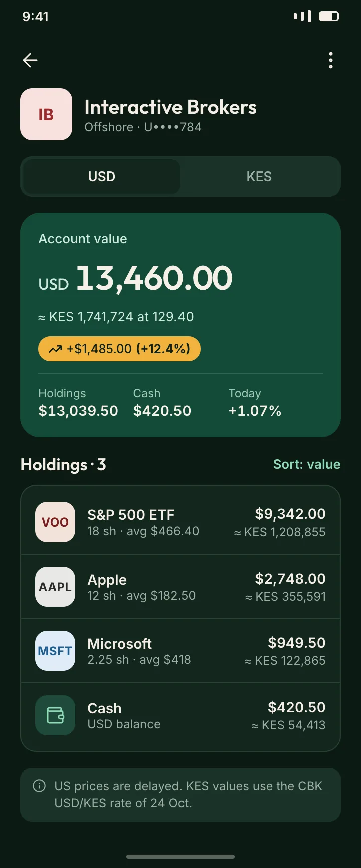
Task: Tap the back arrow icon
Action: tap(30, 60)
